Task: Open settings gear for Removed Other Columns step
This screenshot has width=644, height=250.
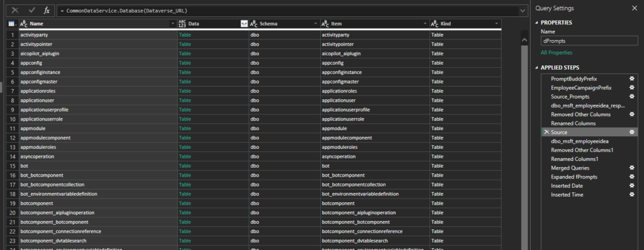Action: click(632, 114)
